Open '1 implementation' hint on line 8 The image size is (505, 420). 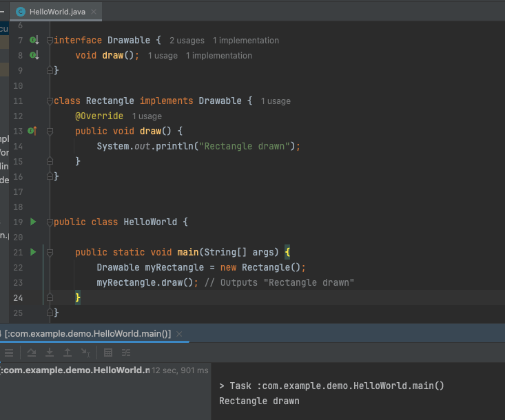(x=219, y=56)
